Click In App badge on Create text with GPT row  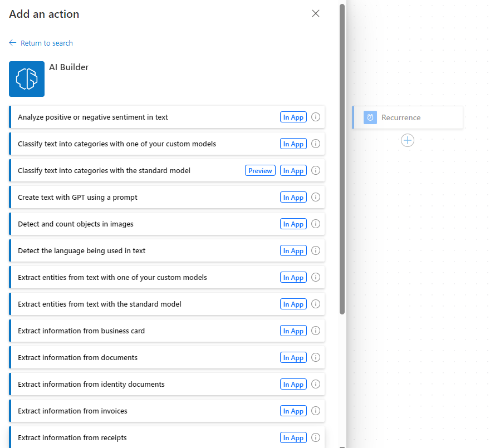(293, 197)
